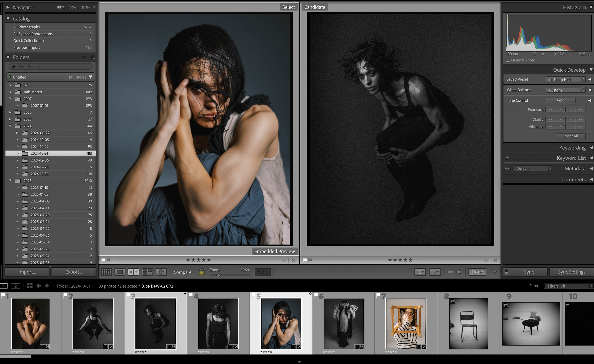This screenshot has height=364, width=594.
Task: Open the Filters Off filter dropdown
Action: 569,286
